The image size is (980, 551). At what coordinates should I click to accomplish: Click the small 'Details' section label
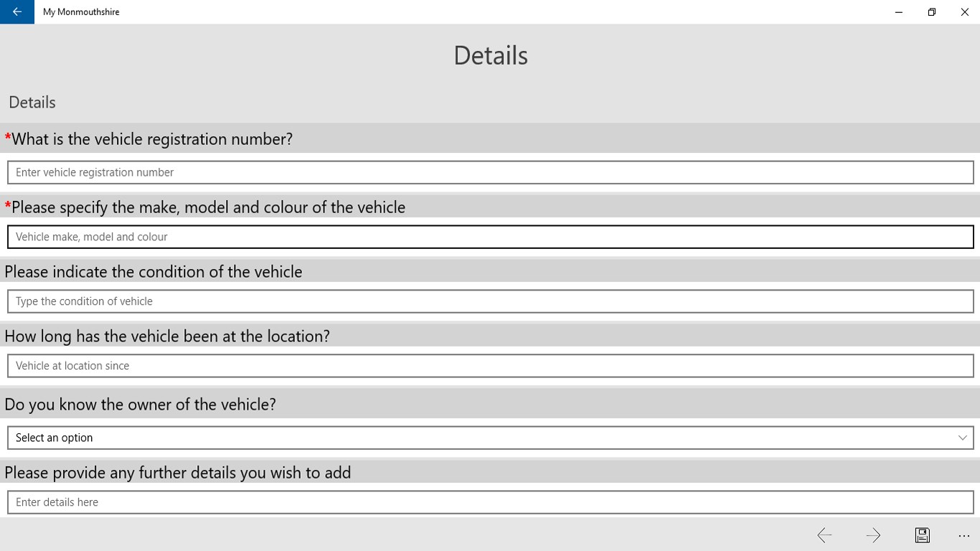(x=32, y=103)
